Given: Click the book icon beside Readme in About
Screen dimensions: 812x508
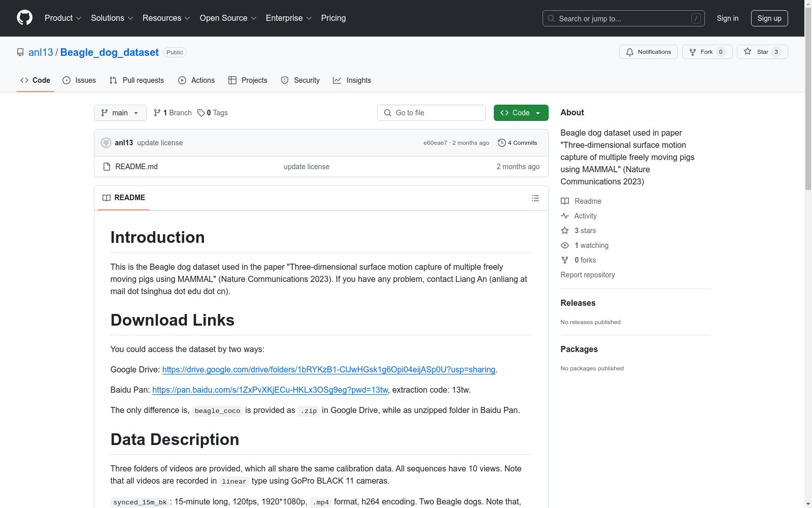Looking at the screenshot, I should pos(565,201).
